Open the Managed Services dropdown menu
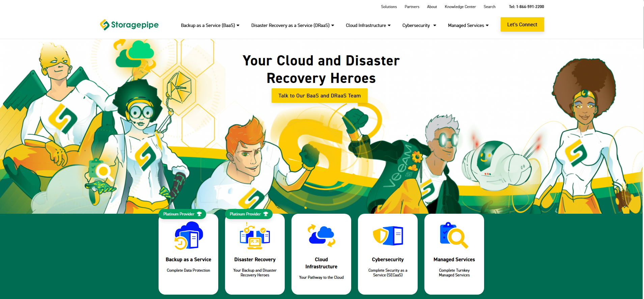 pyautogui.click(x=468, y=25)
